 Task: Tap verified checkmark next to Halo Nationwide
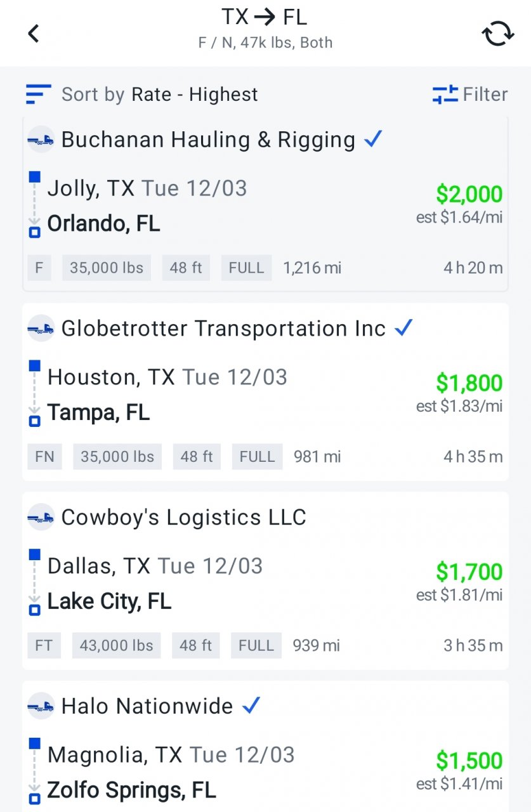pos(251,705)
